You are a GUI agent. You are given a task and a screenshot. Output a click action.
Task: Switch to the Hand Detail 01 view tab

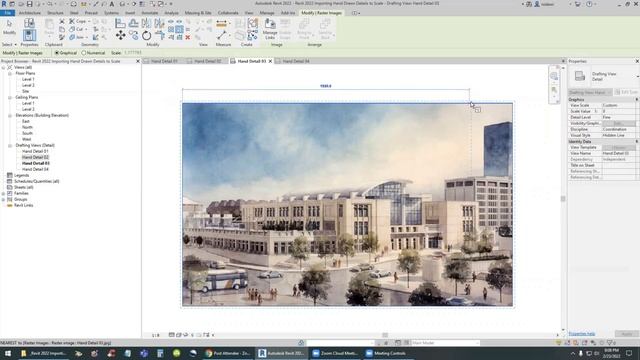[164, 61]
